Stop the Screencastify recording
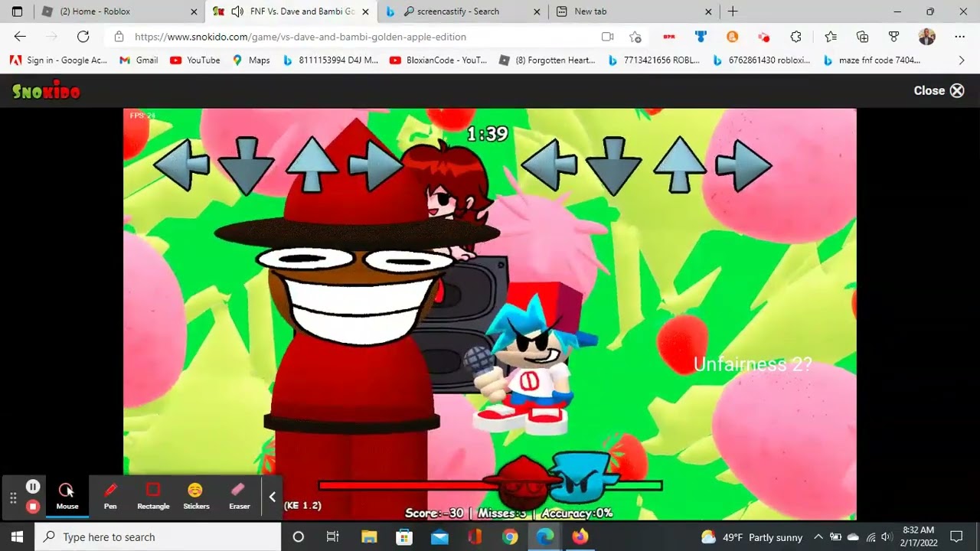Screen dimensions: 980x551 pyautogui.click(x=33, y=506)
